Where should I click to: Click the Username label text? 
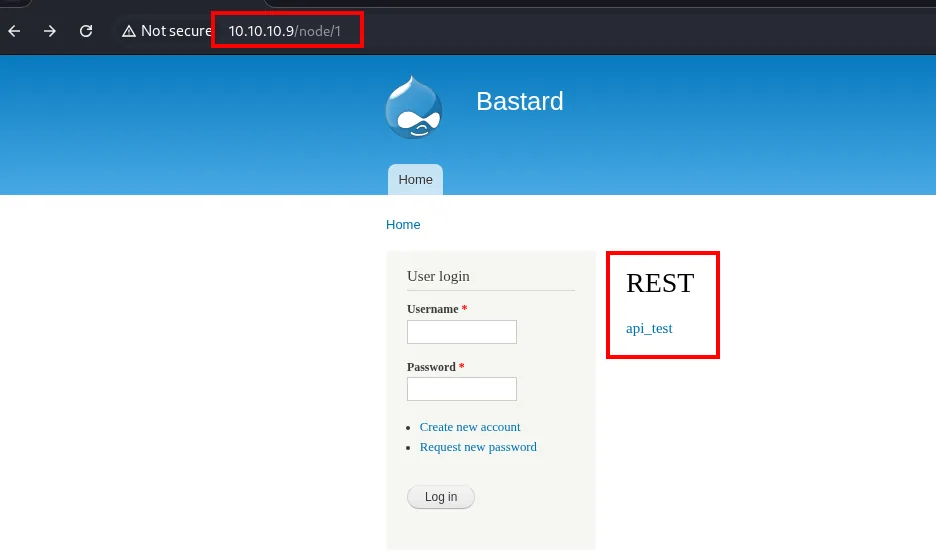point(433,309)
